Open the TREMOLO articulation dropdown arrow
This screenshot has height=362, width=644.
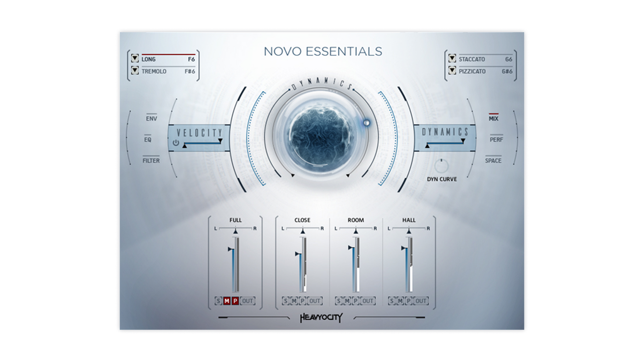pos(135,70)
